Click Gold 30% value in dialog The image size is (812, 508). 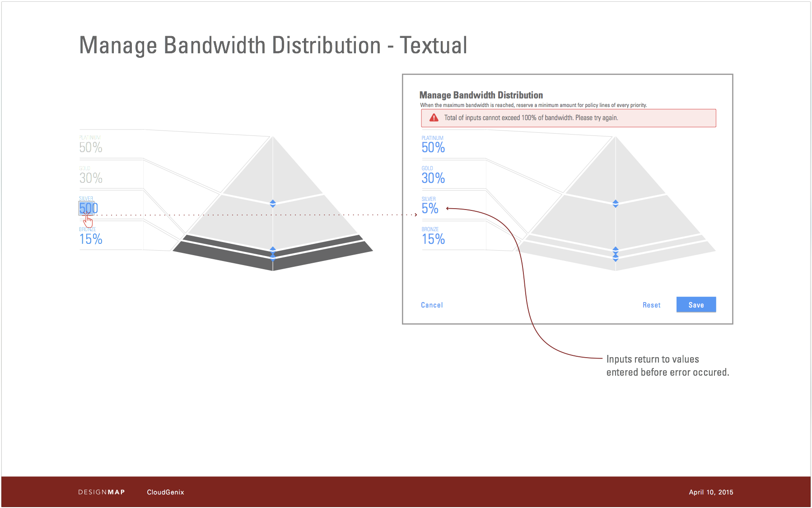(433, 178)
